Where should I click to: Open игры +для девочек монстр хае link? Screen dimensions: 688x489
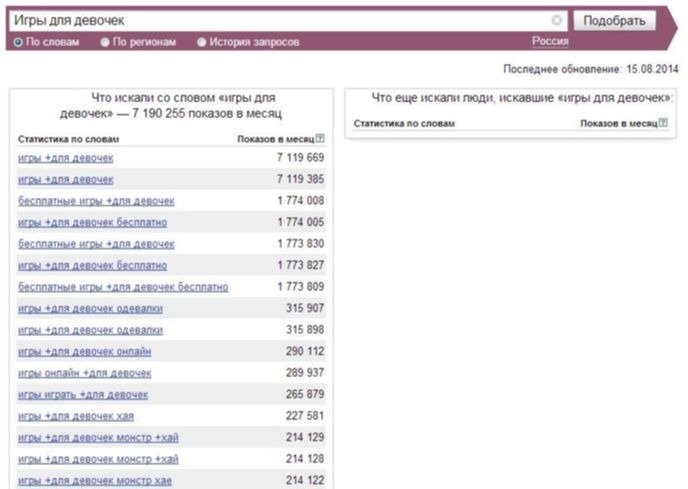pyautogui.click(x=95, y=481)
